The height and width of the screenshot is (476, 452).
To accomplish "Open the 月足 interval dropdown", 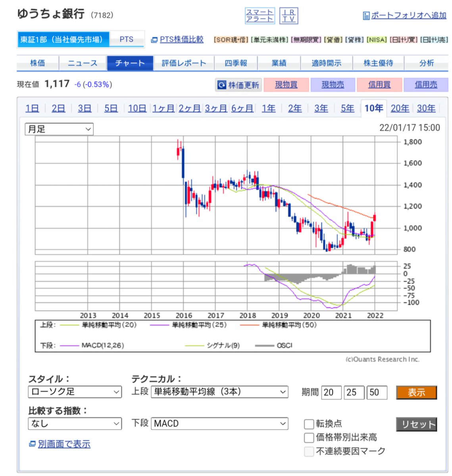I will coord(59,129).
